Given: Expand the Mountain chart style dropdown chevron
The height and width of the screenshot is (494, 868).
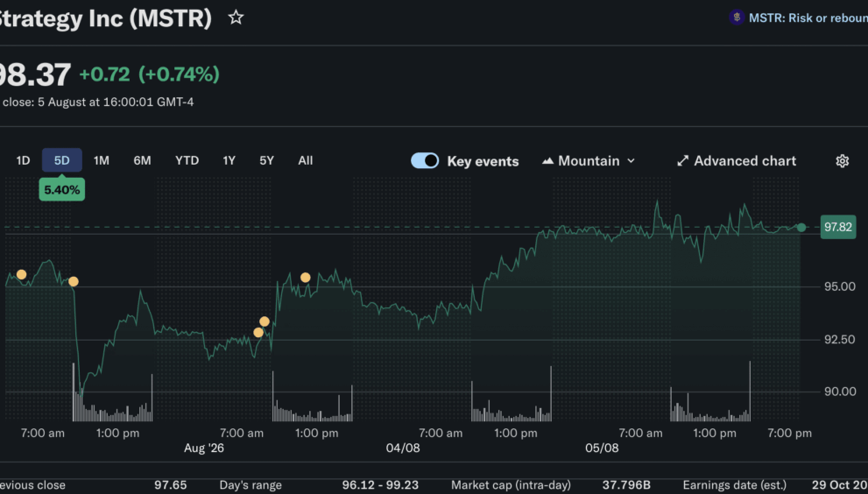Looking at the screenshot, I should [631, 161].
